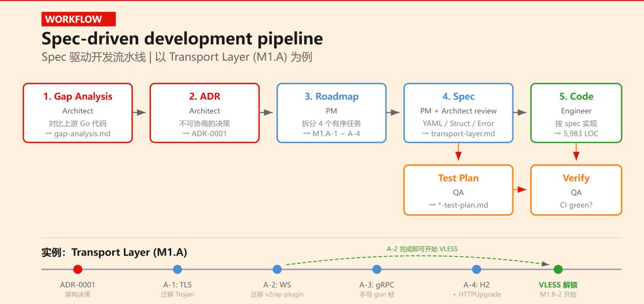Click '架构决策' caption under ADR-0001

click(78, 294)
